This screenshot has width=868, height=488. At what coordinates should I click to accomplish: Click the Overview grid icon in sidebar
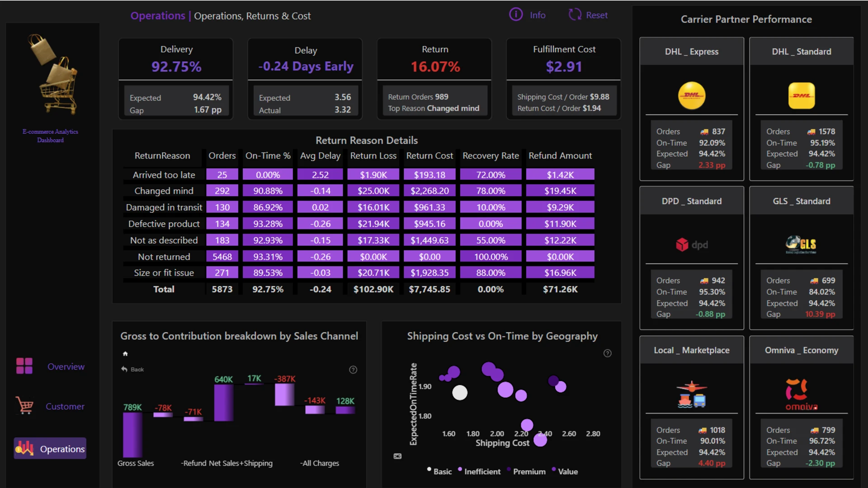[24, 366]
